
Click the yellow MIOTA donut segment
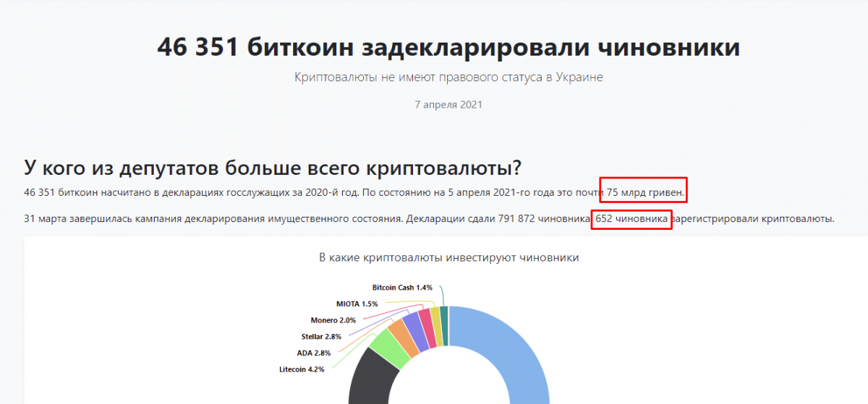pyautogui.click(x=436, y=326)
